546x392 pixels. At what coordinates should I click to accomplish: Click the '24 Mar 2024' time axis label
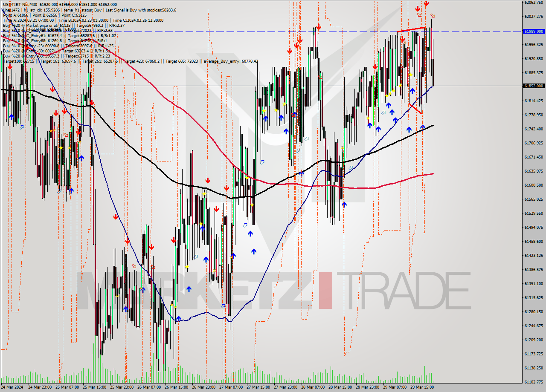click(12, 387)
